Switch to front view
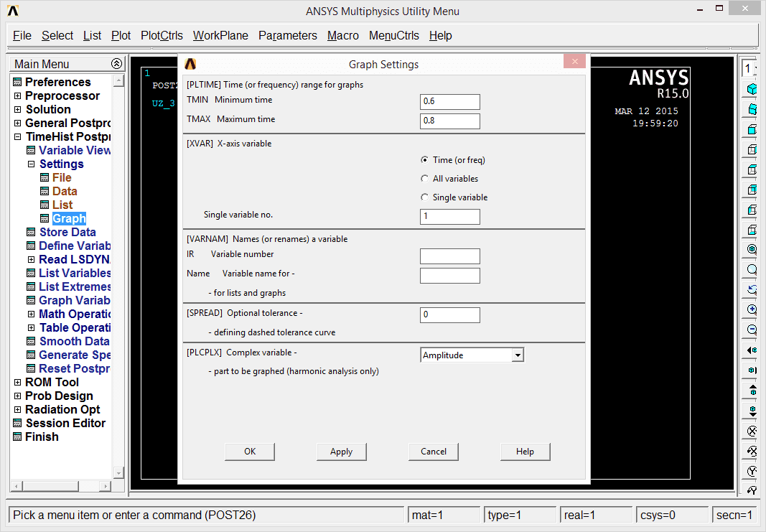The width and height of the screenshot is (766, 532). pyautogui.click(x=752, y=129)
